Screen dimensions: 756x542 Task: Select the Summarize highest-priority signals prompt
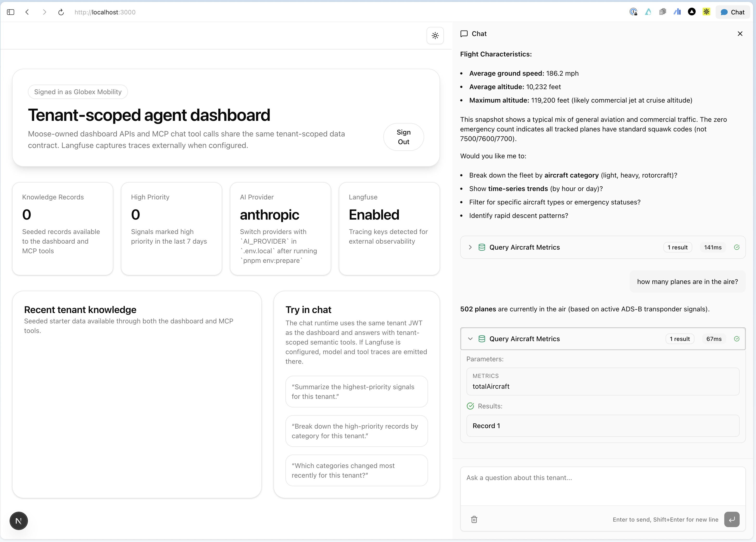click(356, 392)
